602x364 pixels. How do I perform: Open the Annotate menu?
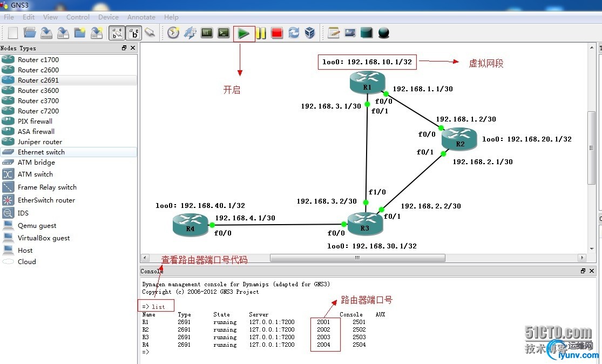(141, 17)
